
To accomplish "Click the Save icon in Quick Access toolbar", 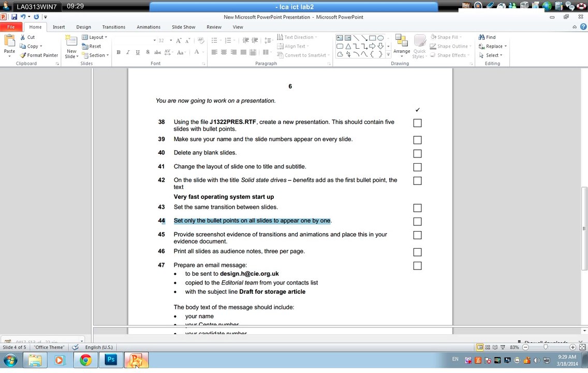I will [14, 17].
